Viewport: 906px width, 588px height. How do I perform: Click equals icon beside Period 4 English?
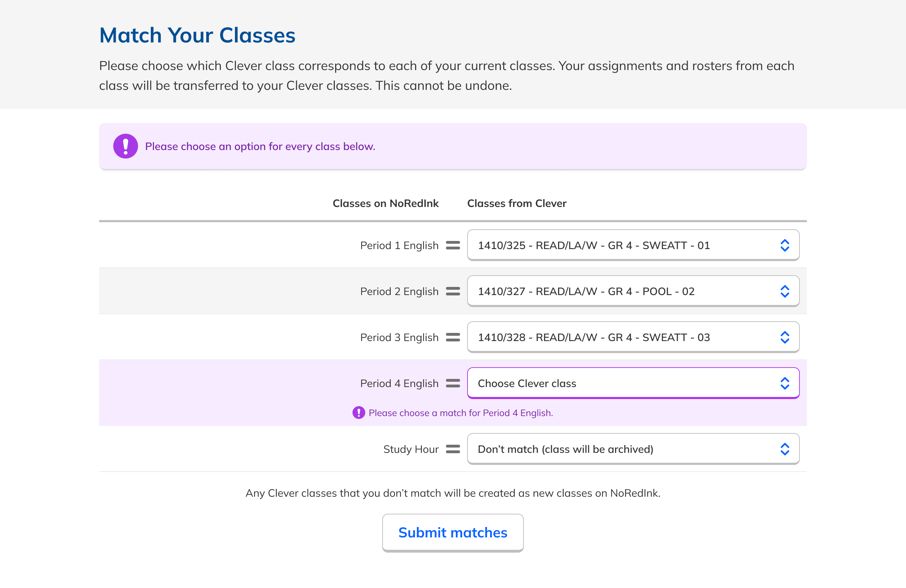pos(453,383)
